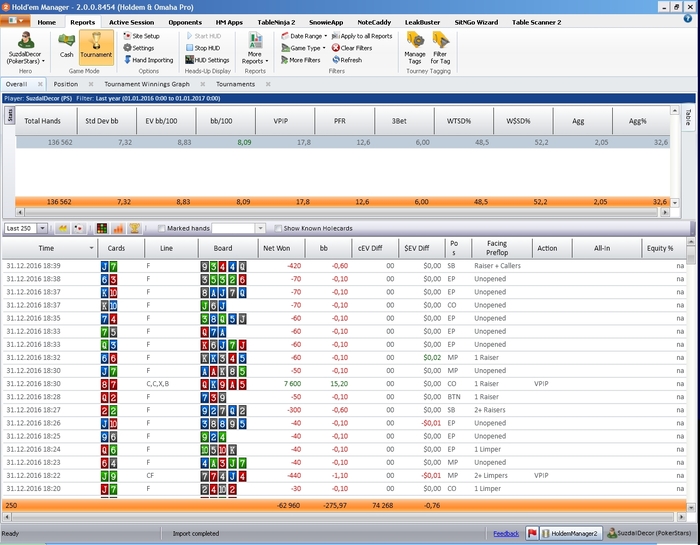
Task: Open the Table side tab
Action: point(688,117)
